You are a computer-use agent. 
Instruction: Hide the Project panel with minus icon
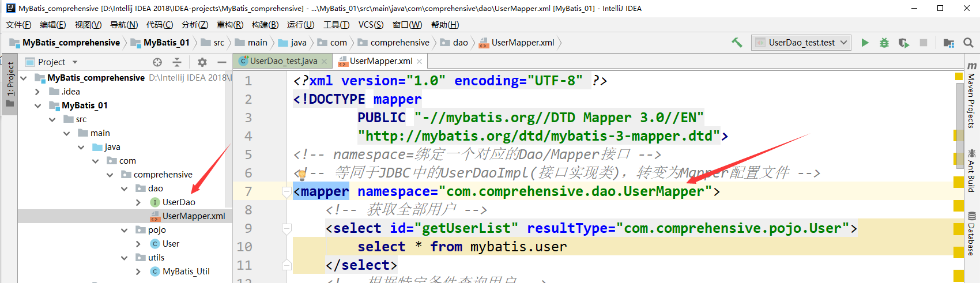pos(221,62)
